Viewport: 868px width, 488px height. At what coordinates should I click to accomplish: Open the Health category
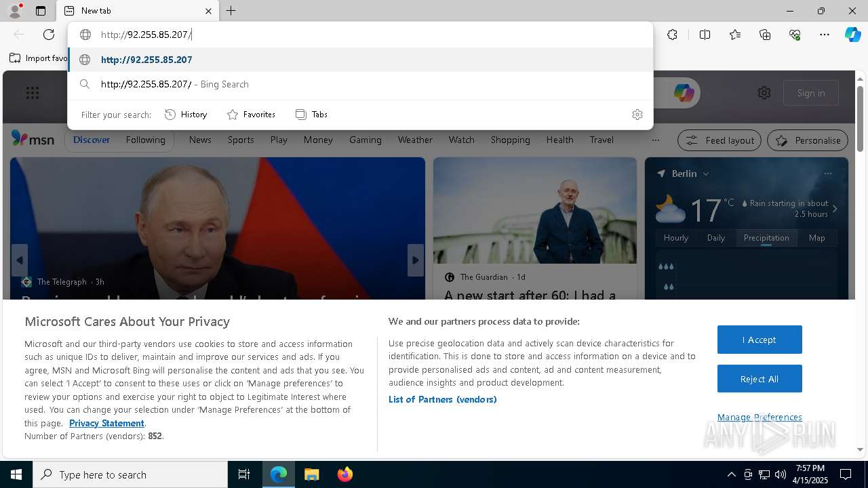point(559,140)
